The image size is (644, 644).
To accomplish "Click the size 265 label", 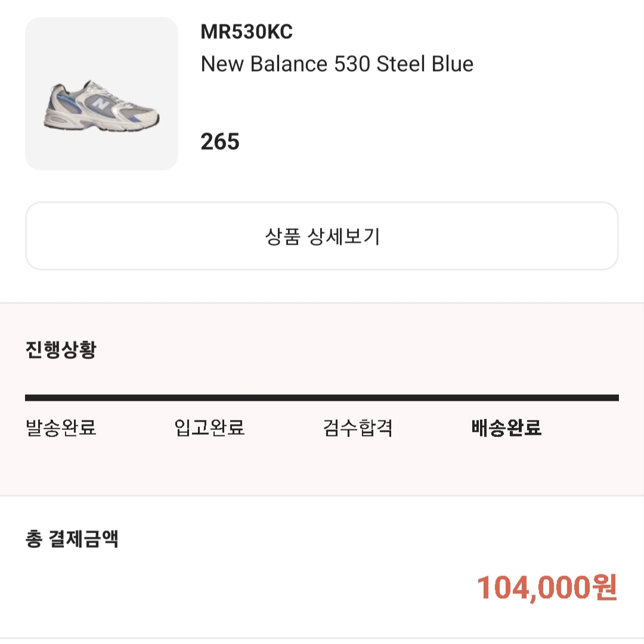I will [x=219, y=142].
